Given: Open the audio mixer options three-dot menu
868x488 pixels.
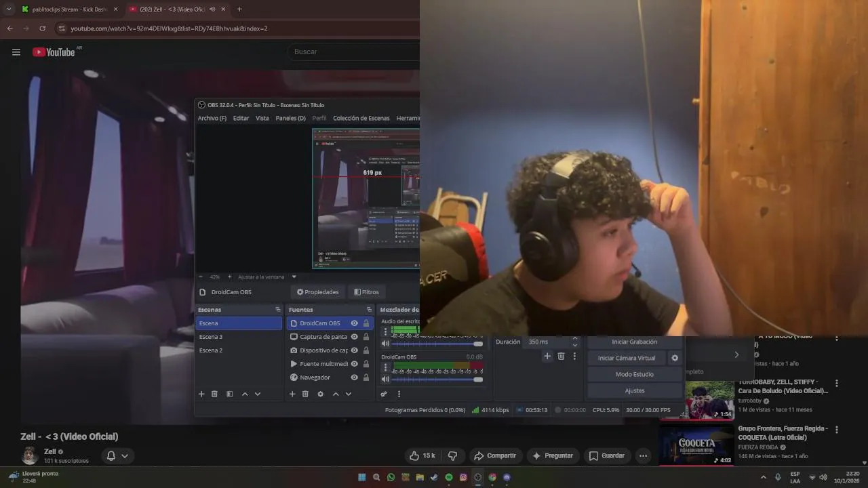Looking at the screenshot, I should (x=399, y=394).
